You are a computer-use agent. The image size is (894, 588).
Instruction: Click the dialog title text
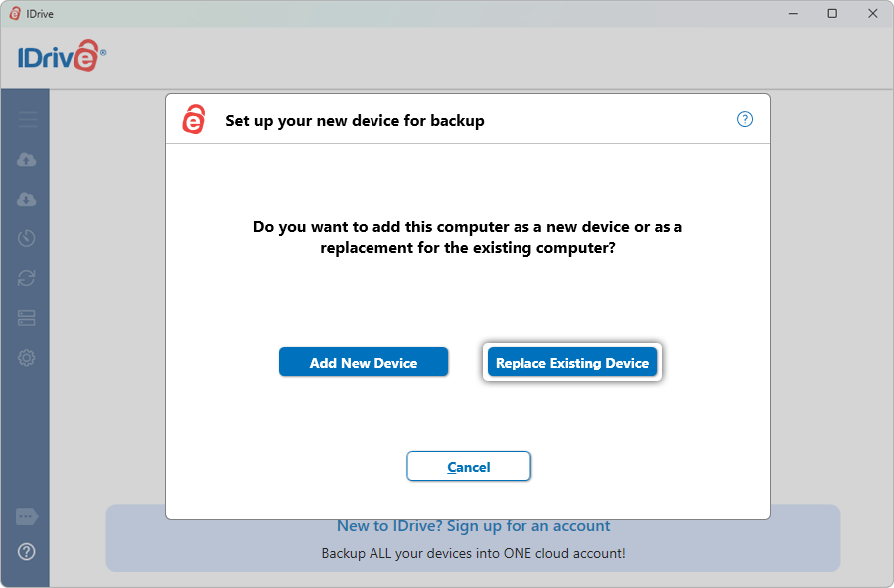[x=355, y=121]
